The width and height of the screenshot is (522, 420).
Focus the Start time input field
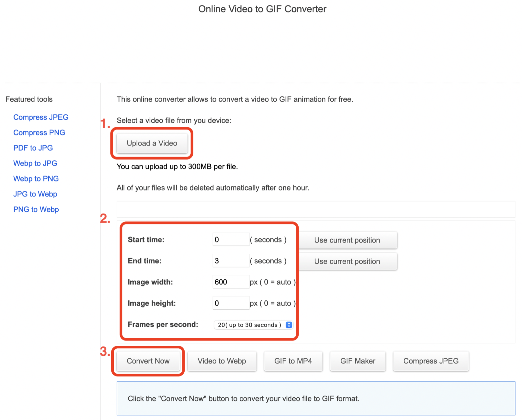tap(230, 240)
